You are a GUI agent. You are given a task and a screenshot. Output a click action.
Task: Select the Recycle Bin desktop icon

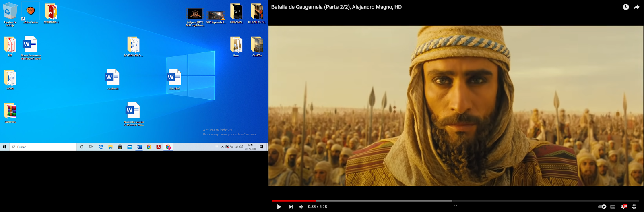click(x=10, y=15)
